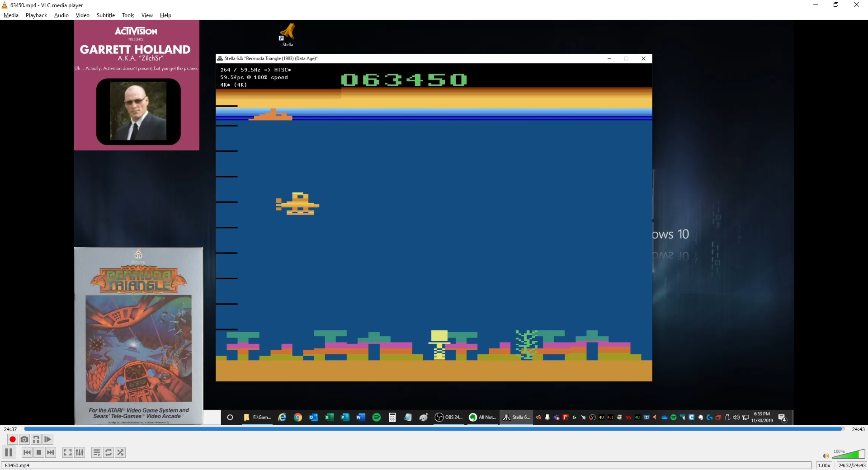The width and height of the screenshot is (868, 470).
Task: Click the red Record button
Action: coord(13,439)
